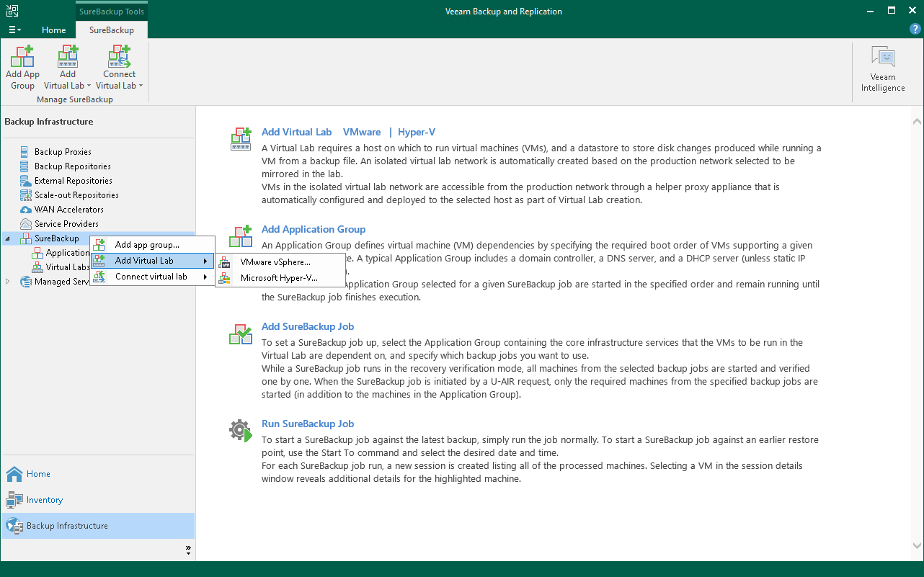Click the Add SureBackup Job section icon
The image size is (924, 577).
click(x=241, y=333)
